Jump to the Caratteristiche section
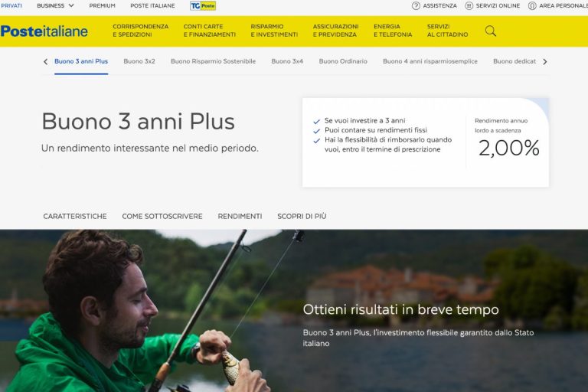 pos(75,216)
